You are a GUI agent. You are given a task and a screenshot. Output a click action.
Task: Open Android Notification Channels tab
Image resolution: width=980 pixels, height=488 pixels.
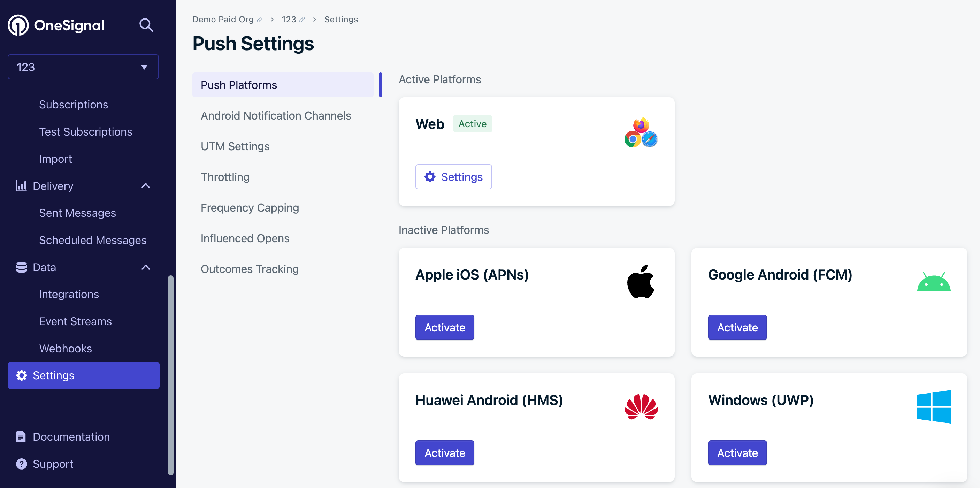276,115
